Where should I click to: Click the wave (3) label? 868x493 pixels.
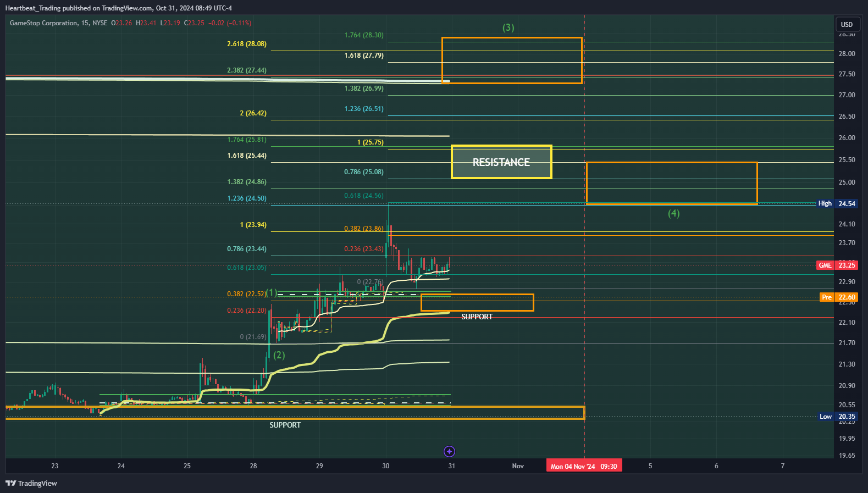[x=508, y=27]
